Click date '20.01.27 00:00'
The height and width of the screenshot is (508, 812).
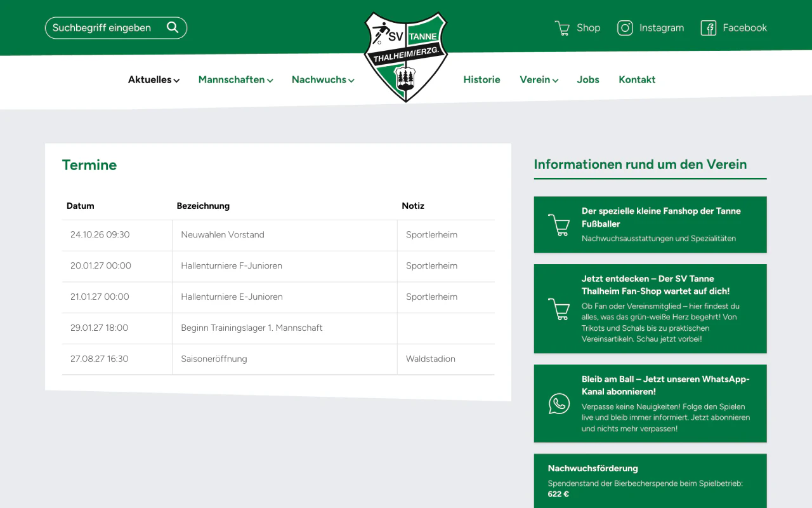tap(101, 265)
